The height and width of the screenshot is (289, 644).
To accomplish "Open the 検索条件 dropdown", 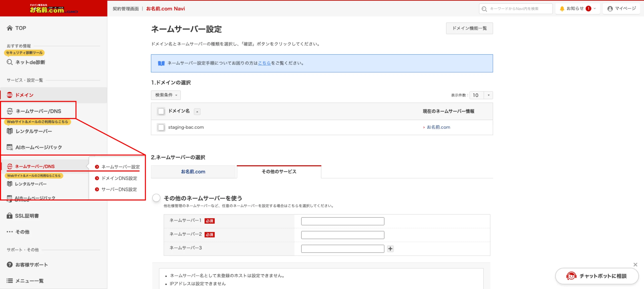I will (x=166, y=95).
